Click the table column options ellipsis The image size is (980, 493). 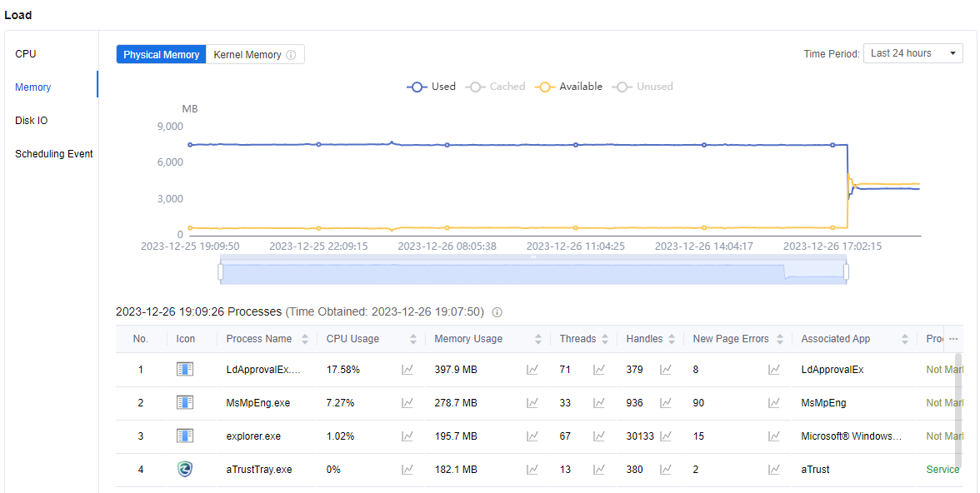(953, 339)
